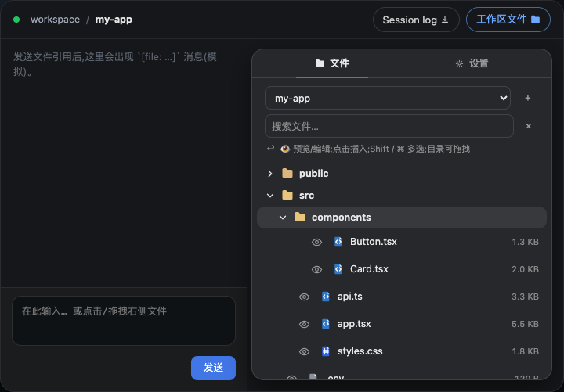Open the my-app project dropdown

[388, 98]
